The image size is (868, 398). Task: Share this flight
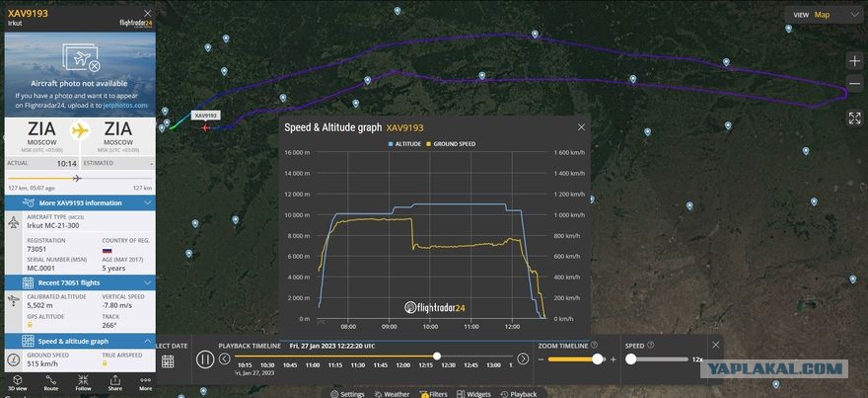(x=115, y=383)
